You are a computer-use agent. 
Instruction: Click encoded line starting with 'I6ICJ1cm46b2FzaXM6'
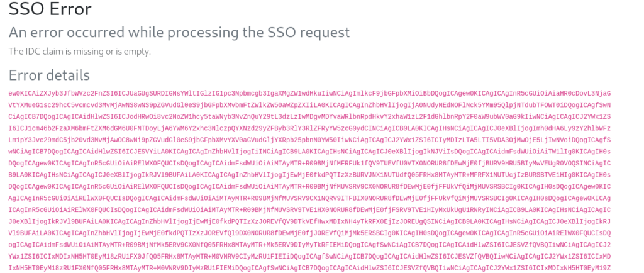pos(309,128)
